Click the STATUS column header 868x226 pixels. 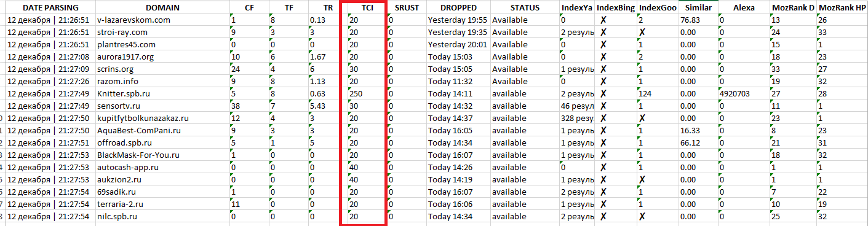coord(524,8)
